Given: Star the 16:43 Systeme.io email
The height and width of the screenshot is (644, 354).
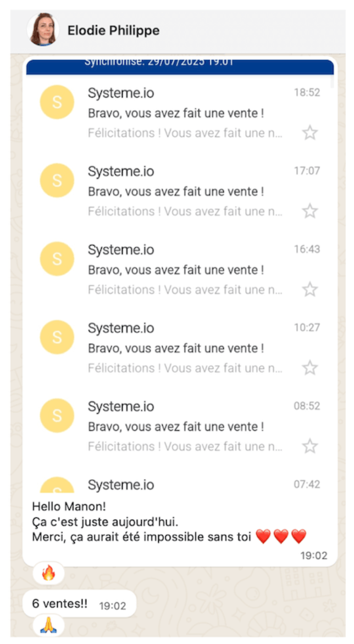Looking at the screenshot, I should pos(310,290).
